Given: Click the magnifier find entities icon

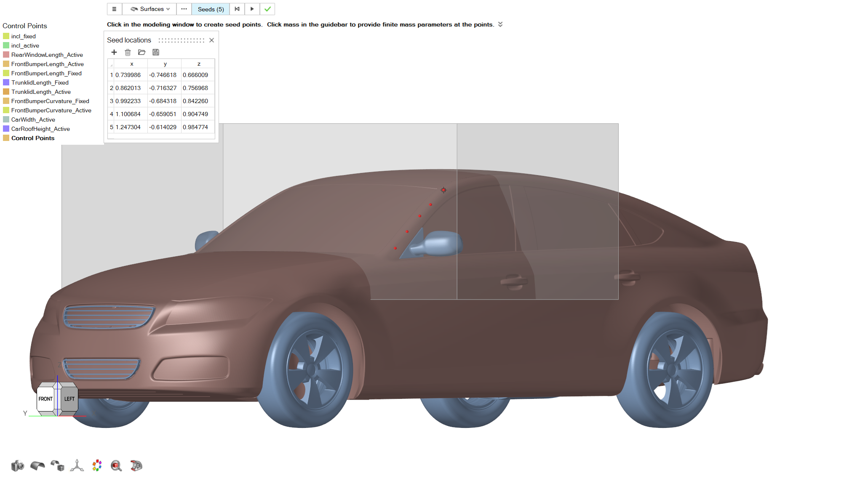Looking at the screenshot, I should (x=116, y=465).
